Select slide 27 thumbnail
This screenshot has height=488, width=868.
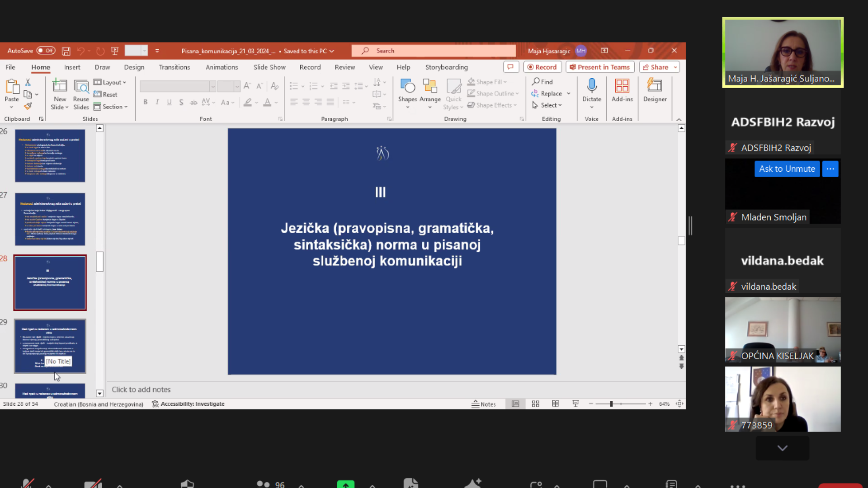(x=50, y=219)
